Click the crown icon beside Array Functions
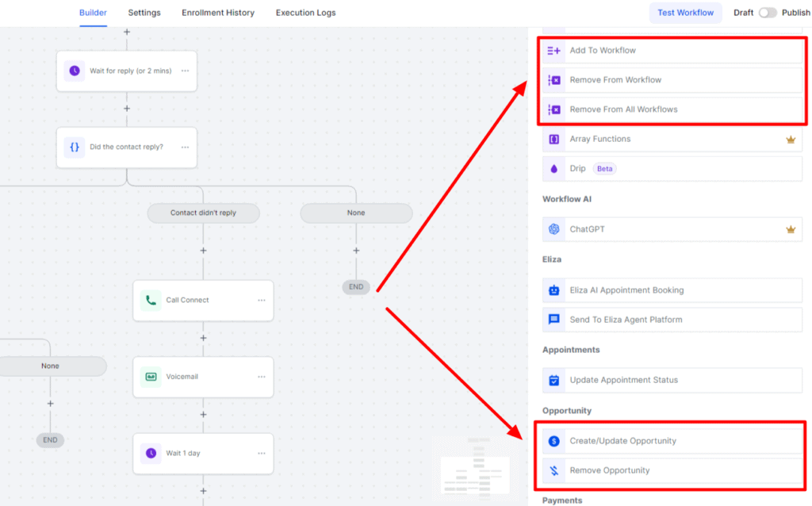The width and height of the screenshot is (812, 506). (x=791, y=140)
